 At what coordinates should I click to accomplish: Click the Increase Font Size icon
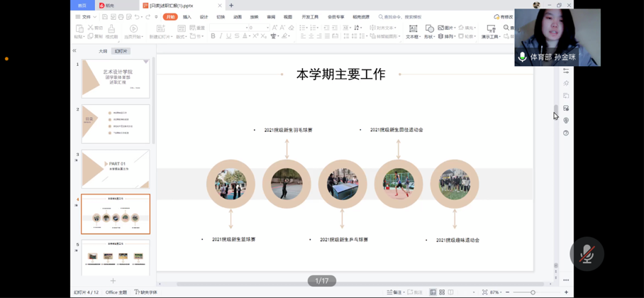pyautogui.click(x=274, y=28)
